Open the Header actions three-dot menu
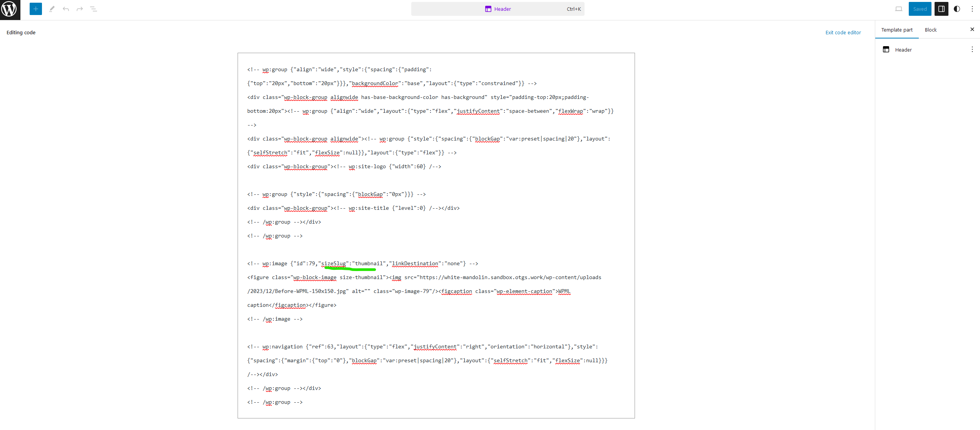 [x=972, y=49]
